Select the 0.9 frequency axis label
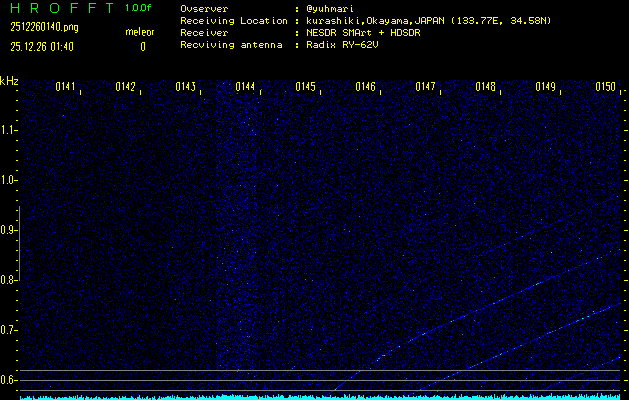The image size is (629, 400). point(9,230)
